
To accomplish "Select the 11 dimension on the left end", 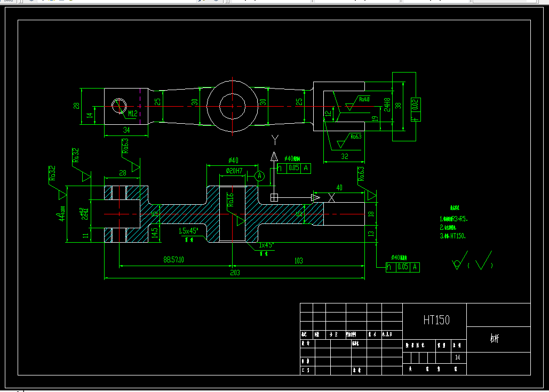I will tap(86, 235).
